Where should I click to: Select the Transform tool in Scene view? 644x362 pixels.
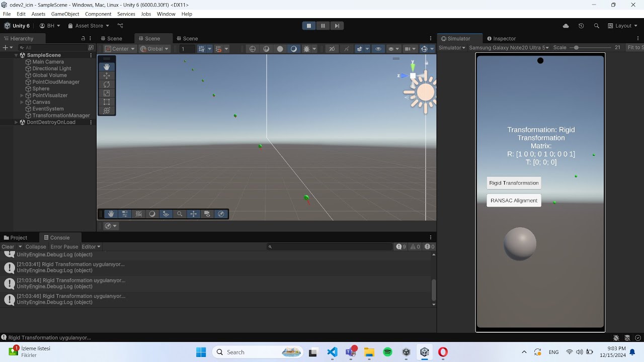tap(107, 111)
